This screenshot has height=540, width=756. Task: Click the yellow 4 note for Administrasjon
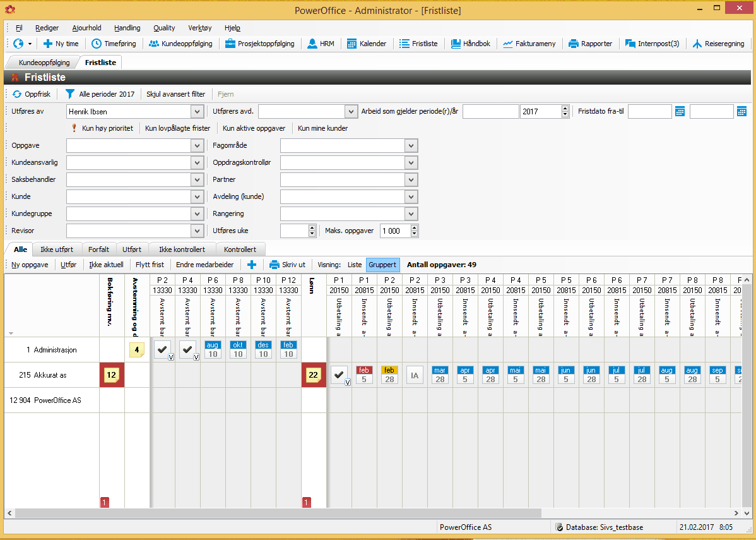point(137,350)
